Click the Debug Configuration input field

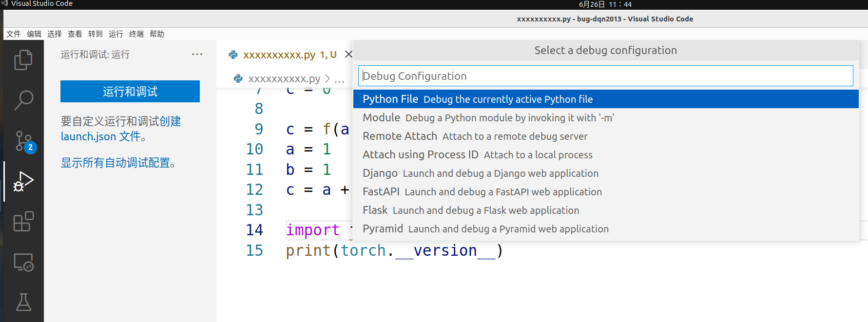(605, 76)
